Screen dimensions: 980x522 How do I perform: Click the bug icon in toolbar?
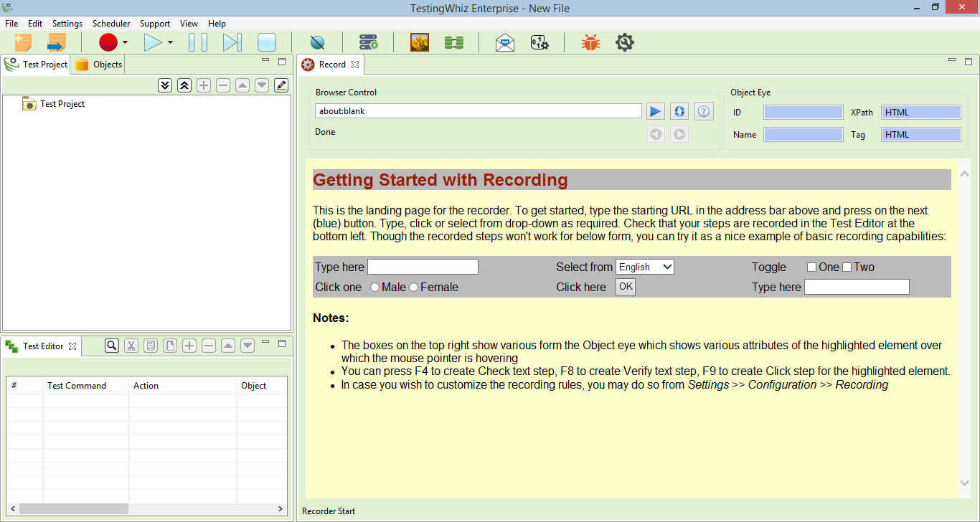point(590,43)
